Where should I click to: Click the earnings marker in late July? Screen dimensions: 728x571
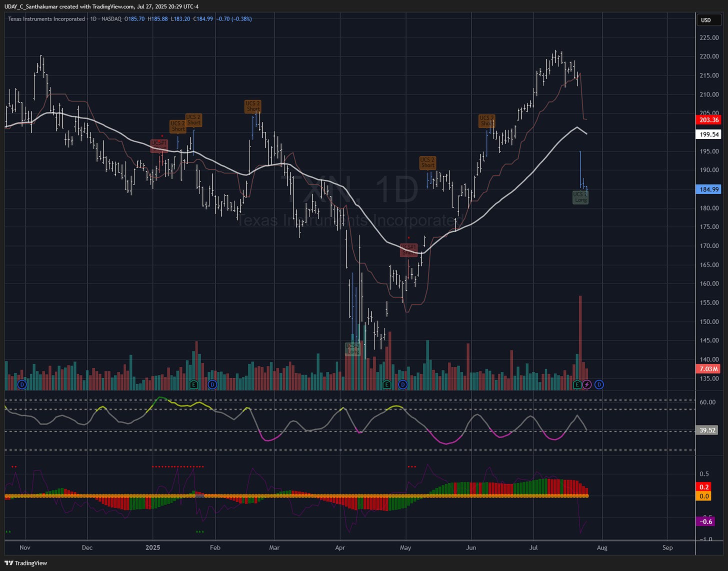pos(577,384)
